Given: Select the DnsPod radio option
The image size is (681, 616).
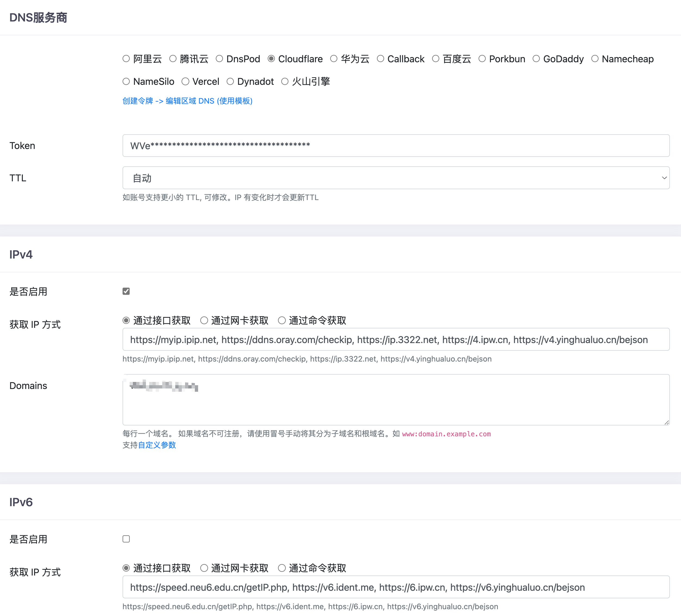Looking at the screenshot, I should [x=219, y=59].
